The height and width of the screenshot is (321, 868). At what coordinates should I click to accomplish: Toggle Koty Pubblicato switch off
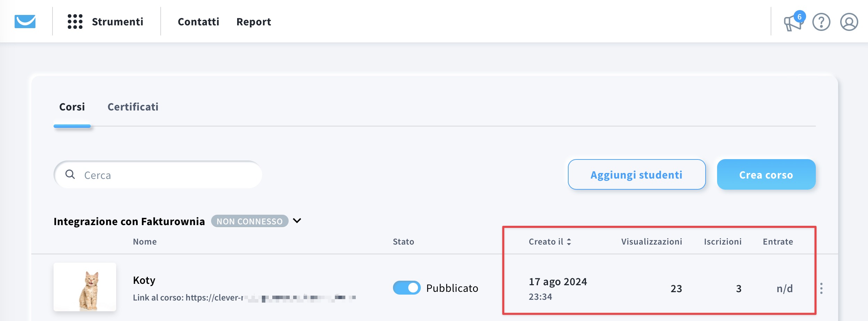(407, 288)
